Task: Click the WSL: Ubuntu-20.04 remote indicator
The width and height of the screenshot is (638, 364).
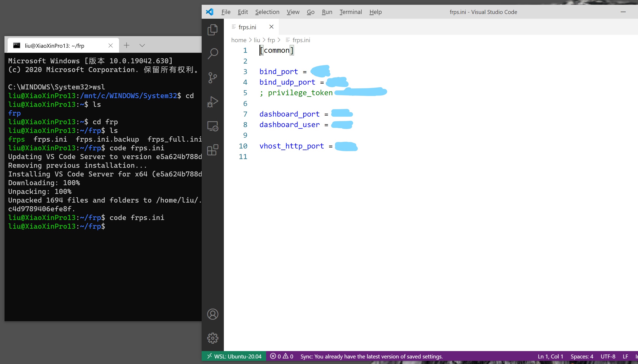Action: tap(234, 356)
